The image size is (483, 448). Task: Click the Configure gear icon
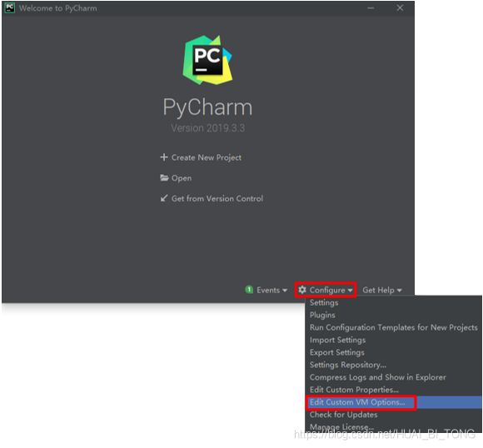pyautogui.click(x=302, y=290)
